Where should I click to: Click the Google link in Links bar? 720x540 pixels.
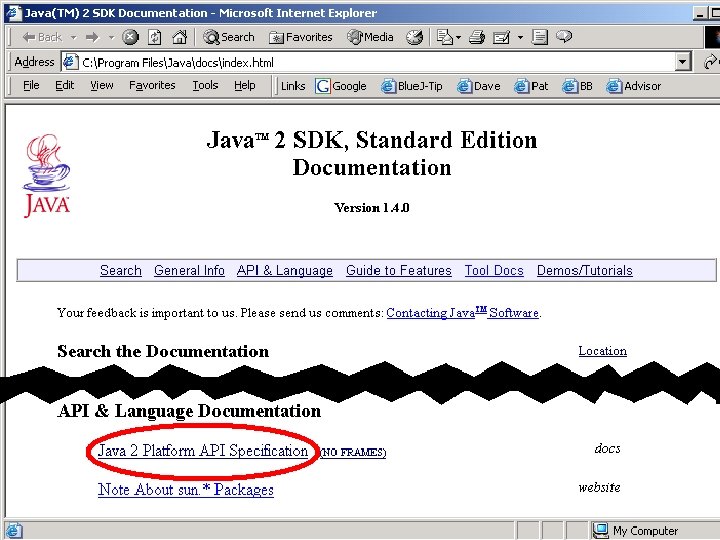pyautogui.click(x=341, y=86)
